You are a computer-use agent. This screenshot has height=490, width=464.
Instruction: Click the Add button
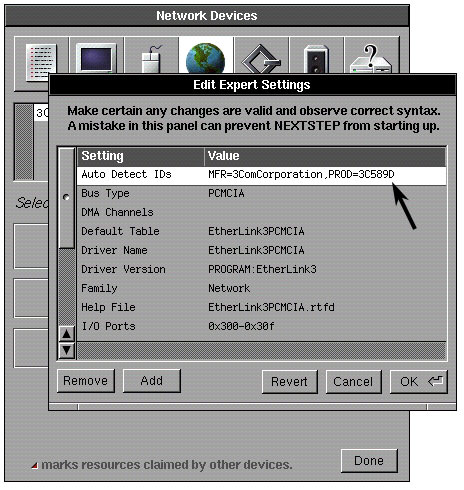click(x=152, y=381)
